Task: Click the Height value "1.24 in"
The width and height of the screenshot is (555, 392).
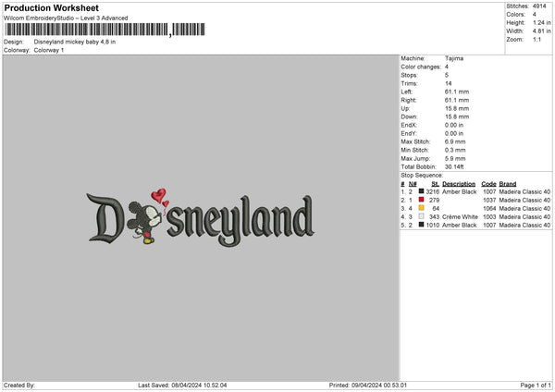Action: (x=541, y=22)
